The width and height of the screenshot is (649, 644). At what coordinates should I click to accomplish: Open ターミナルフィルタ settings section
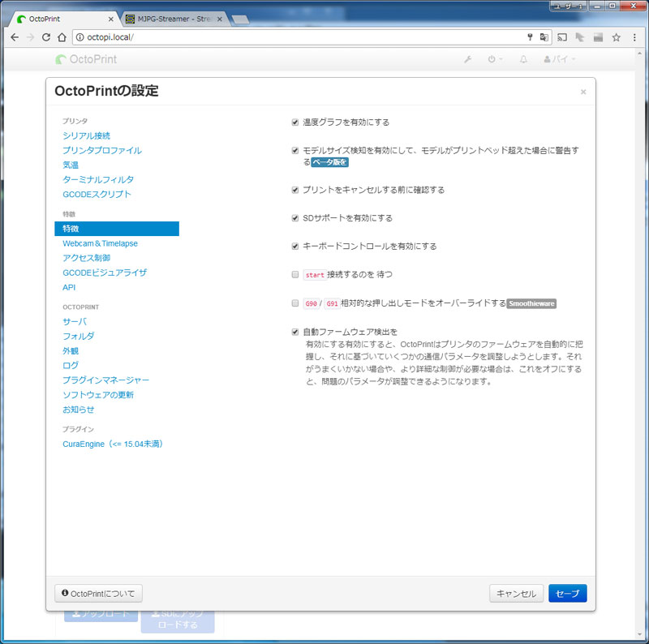click(x=98, y=179)
